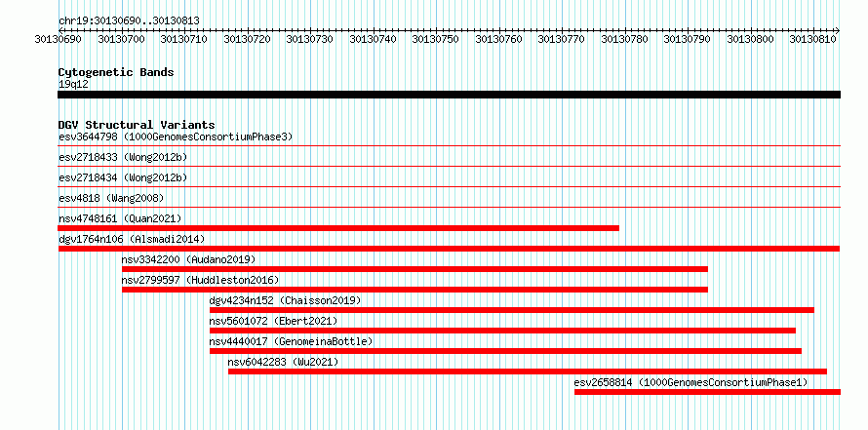Click the red bar of nsv5601072
The width and height of the screenshot is (868, 430).
[502, 331]
